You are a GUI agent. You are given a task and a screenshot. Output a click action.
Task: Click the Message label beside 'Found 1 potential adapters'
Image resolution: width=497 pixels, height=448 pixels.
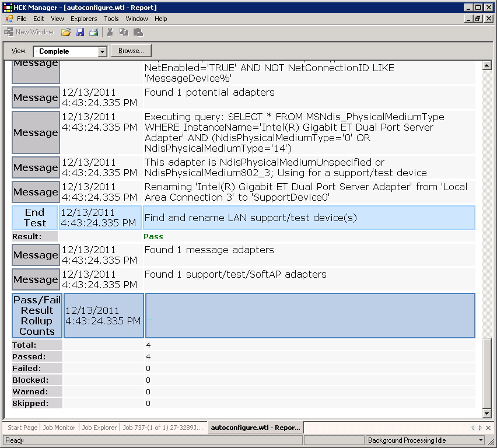(36, 97)
